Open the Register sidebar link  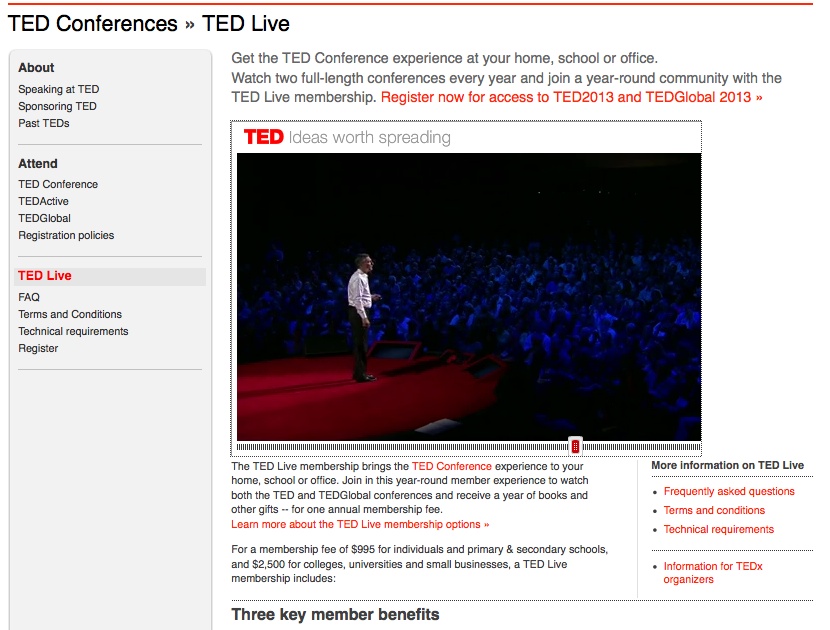(x=37, y=348)
